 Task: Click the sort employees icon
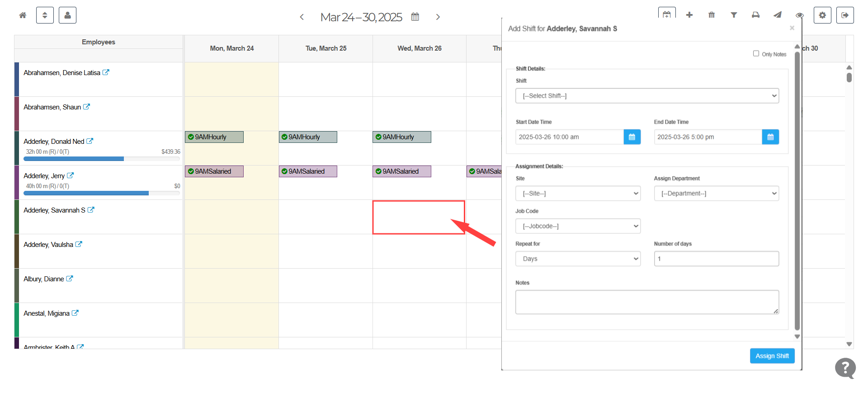click(45, 15)
